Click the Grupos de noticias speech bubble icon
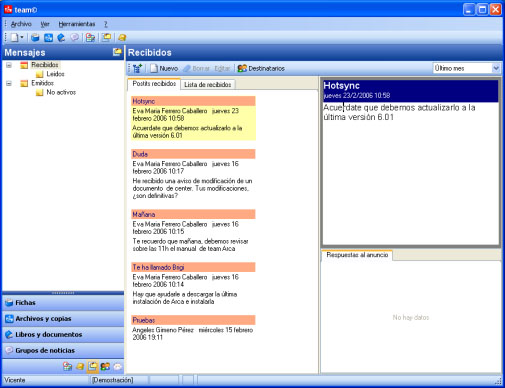 [x=9, y=350]
